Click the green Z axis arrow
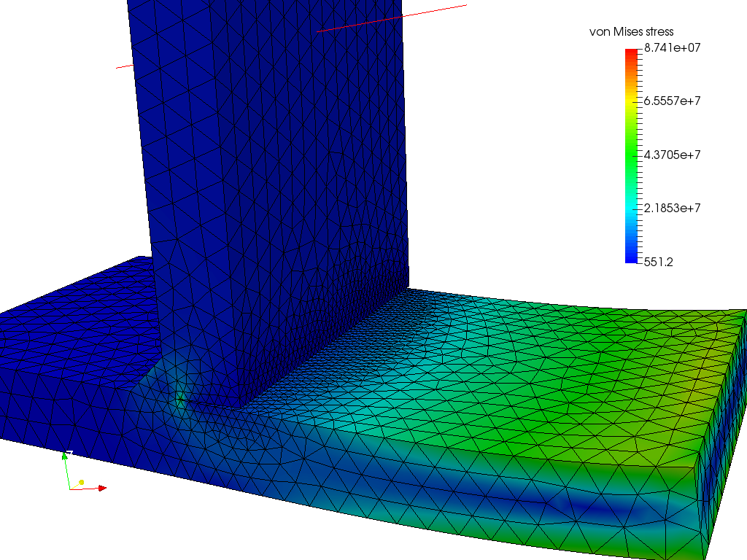This screenshot has height=560, width=747. pyautogui.click(x=65, y=456)
